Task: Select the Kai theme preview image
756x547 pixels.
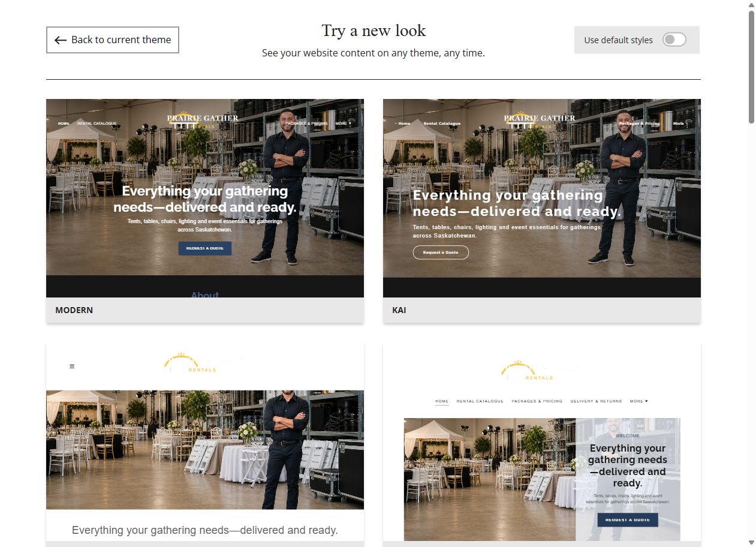Action: tap(542, 198)
